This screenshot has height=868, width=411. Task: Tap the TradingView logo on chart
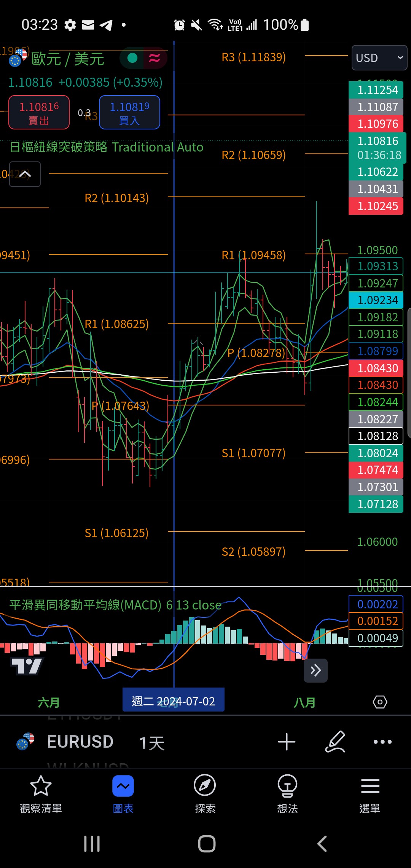pyautogui.click(x=27, y=666)
